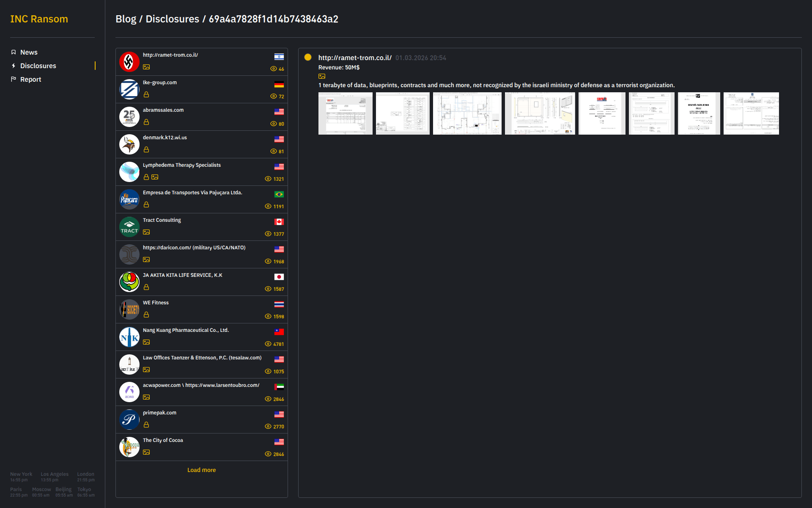Select Nang Kuang Pharmaceutical Co. entry title

click(186, 330)
